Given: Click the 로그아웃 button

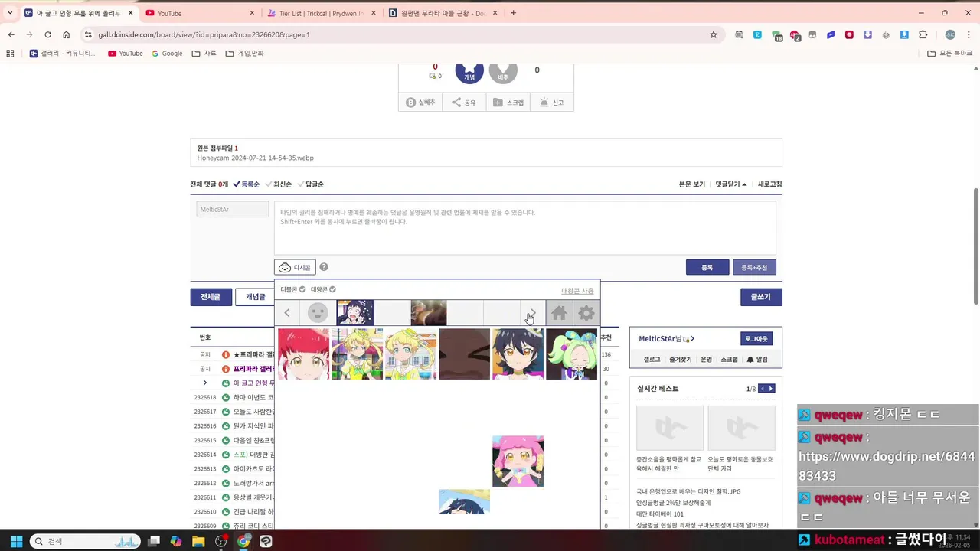Looking at the screenshot, I should 756,338.
